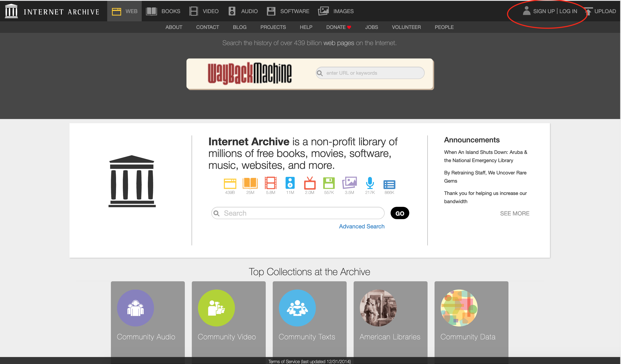The width and height of the screenshot is (621, 364).
Task: Click SEE MORE announcements
Action: point(515,214)
